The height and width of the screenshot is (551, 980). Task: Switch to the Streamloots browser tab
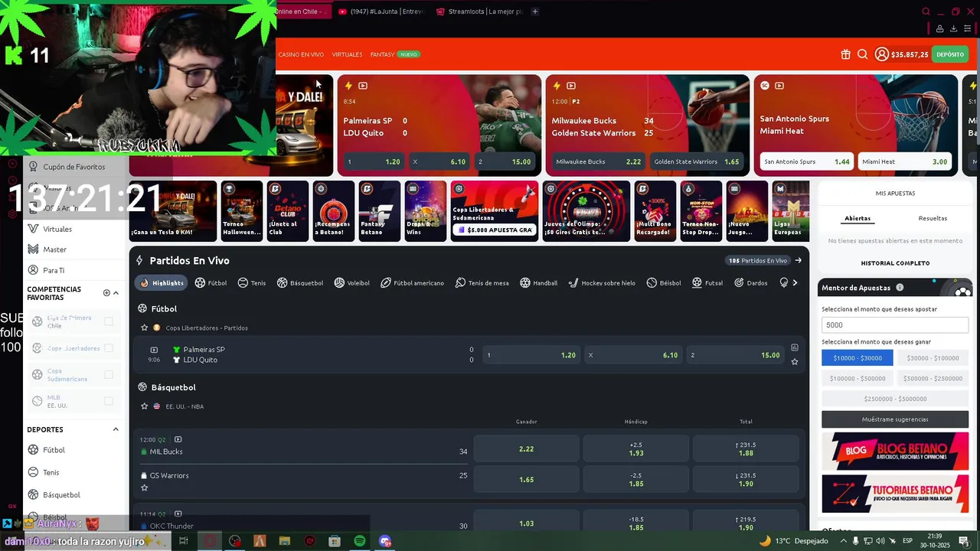tap(479, 11)
